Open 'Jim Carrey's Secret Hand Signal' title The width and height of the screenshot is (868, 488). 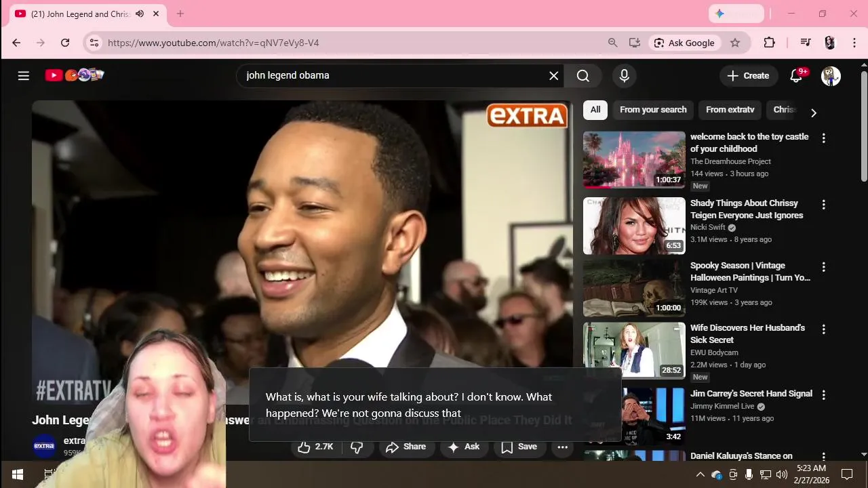pos(751,394)
